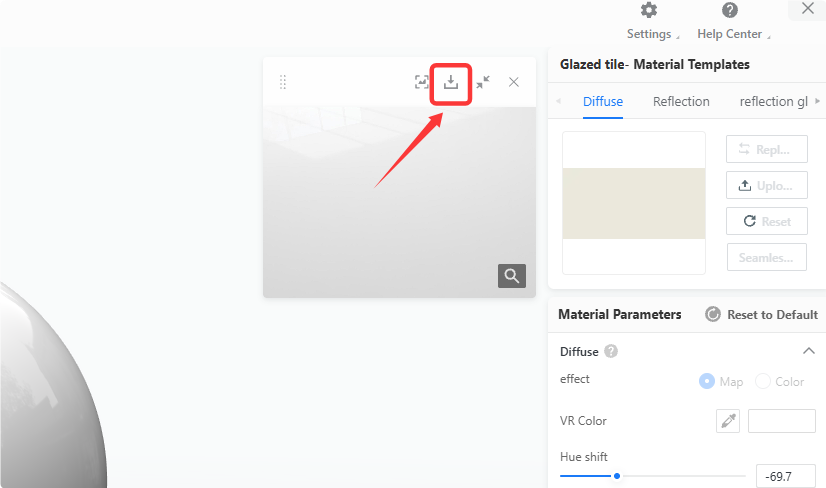
Task: Select the Color effect radio button
Action: pyautogui.click(x=762, y=381)
